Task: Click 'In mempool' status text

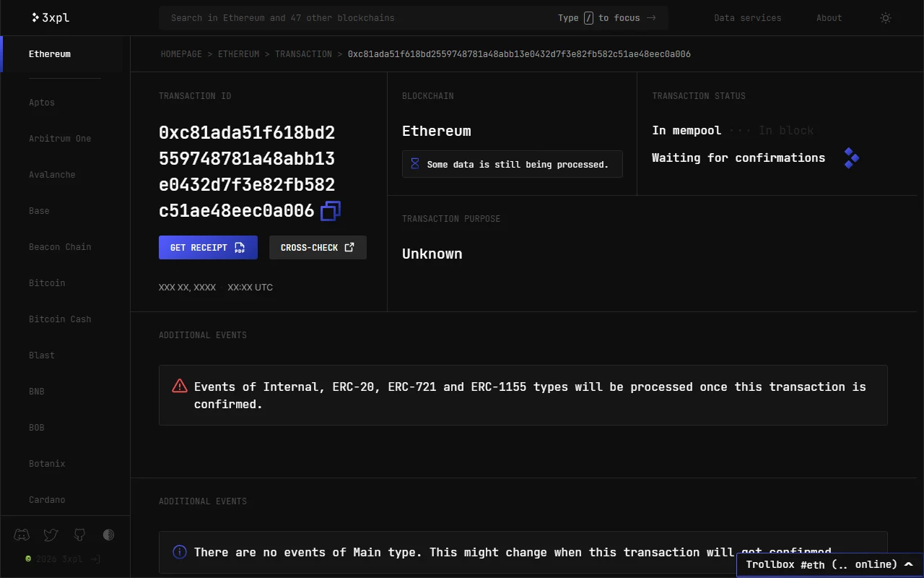Action: 687,131
